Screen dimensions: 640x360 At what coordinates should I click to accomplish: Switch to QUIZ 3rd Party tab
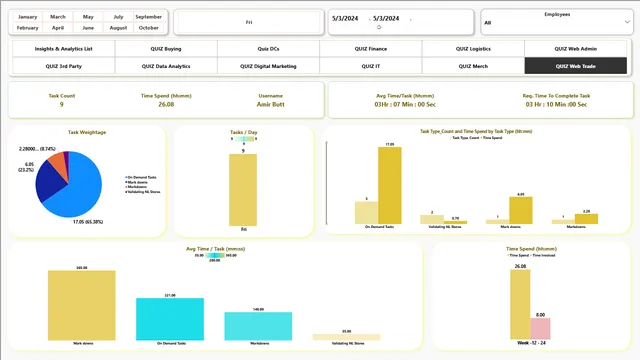tap(64, 66)
